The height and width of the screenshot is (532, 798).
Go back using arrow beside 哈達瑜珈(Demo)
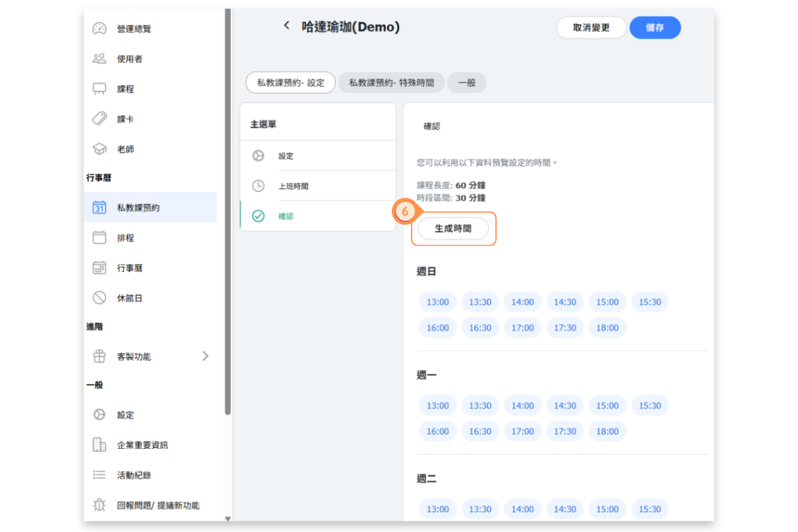pos(287,25)
